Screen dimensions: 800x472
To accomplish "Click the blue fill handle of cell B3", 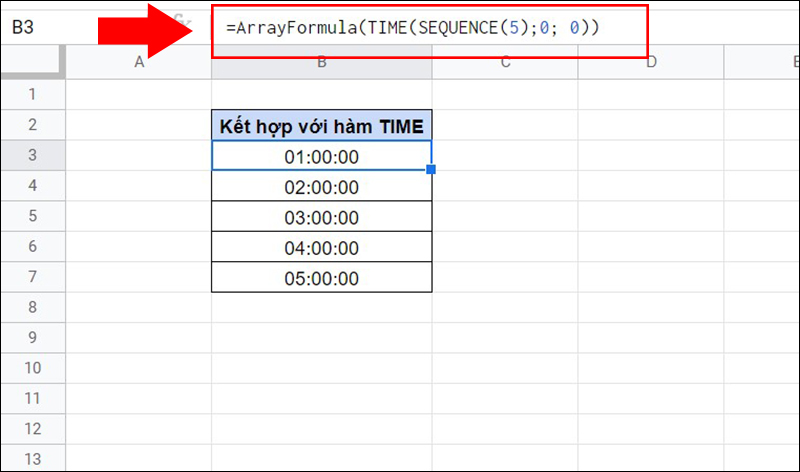I will click(431, 169).
